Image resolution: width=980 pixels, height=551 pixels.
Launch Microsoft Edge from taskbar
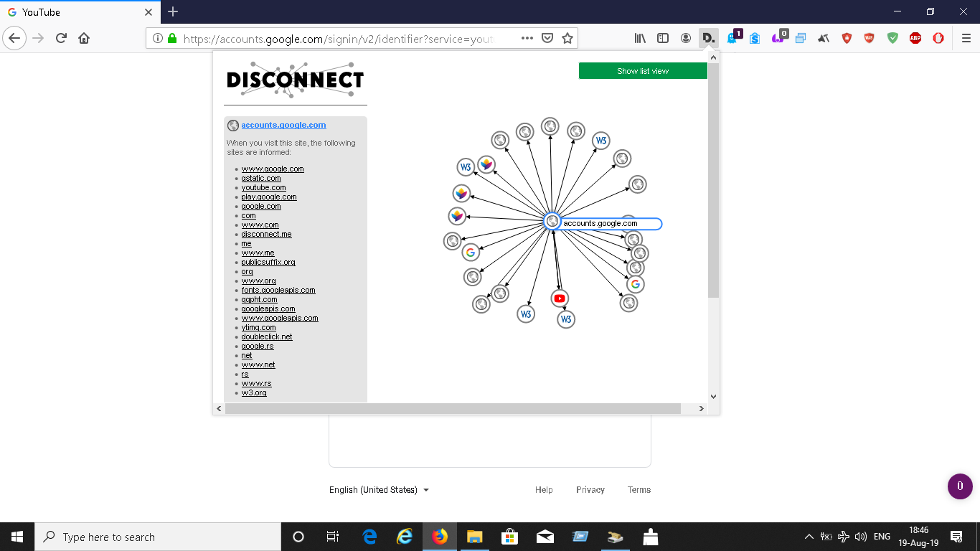370,537
